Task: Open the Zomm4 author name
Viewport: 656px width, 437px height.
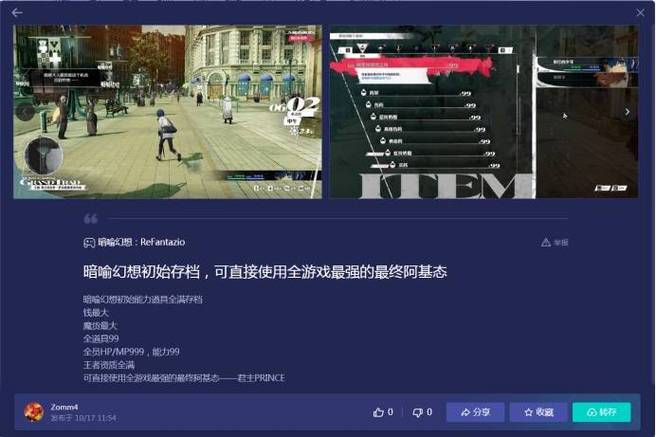Action: [64, 407]
